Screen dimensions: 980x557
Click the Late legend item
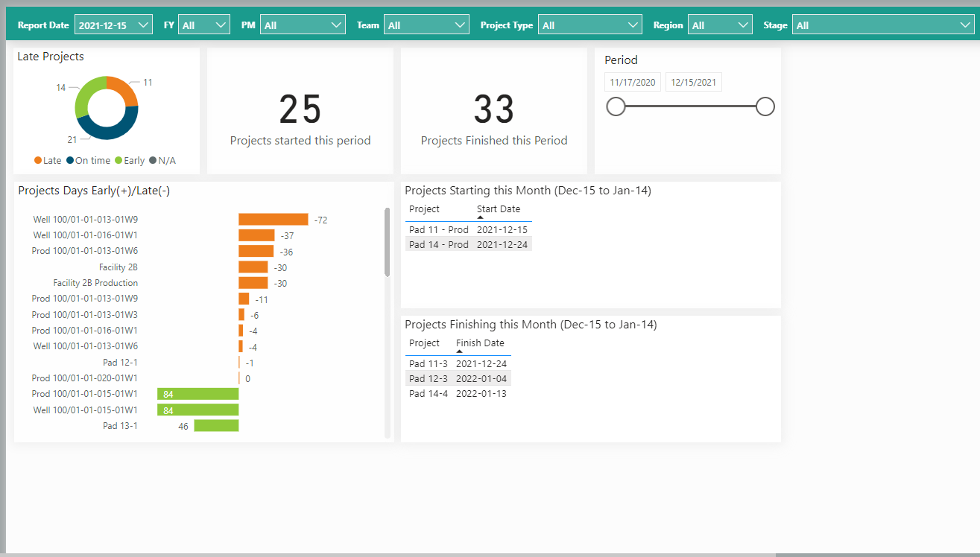coord(48,161)
